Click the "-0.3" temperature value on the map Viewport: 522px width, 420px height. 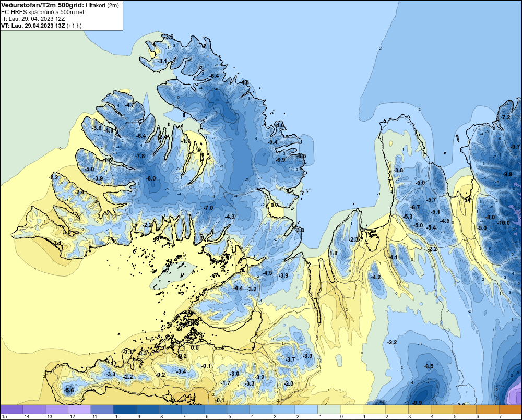click(x=142, y=353)
